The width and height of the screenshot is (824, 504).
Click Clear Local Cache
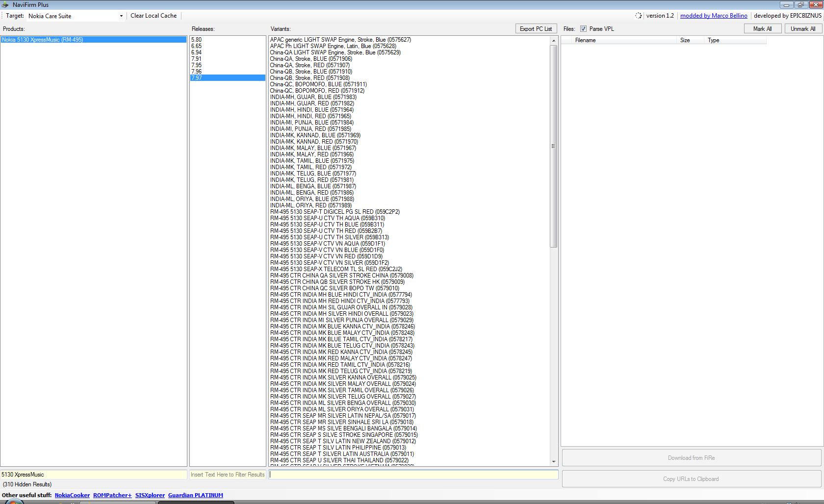tap(154, 16)
